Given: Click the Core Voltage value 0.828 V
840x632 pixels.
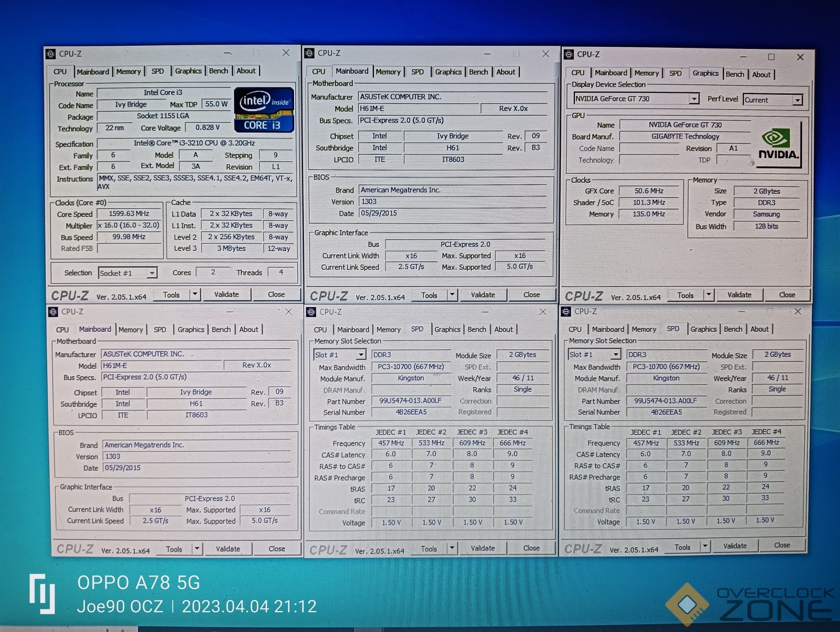Looking at the screenshot, I should (208, 127).
